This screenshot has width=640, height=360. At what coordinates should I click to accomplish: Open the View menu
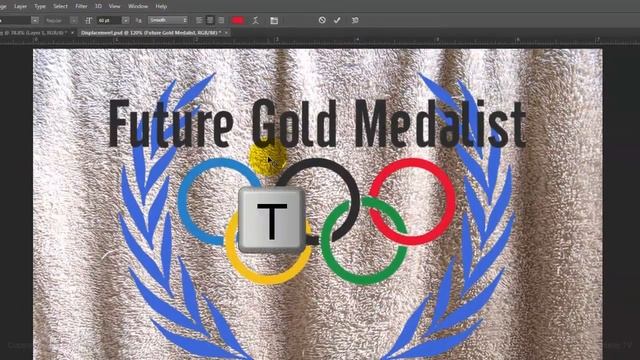[x=115, y=6]
